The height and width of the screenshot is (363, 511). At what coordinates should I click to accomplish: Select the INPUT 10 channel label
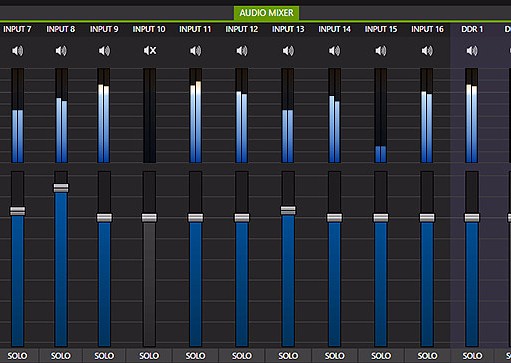(x=149, y=29)
